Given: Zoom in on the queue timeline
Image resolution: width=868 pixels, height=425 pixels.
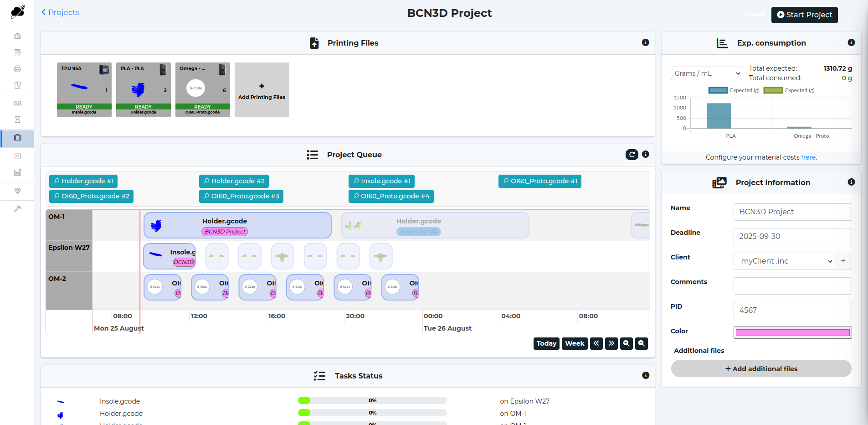Looking at the screenshot, I should [x=627, y=343].
